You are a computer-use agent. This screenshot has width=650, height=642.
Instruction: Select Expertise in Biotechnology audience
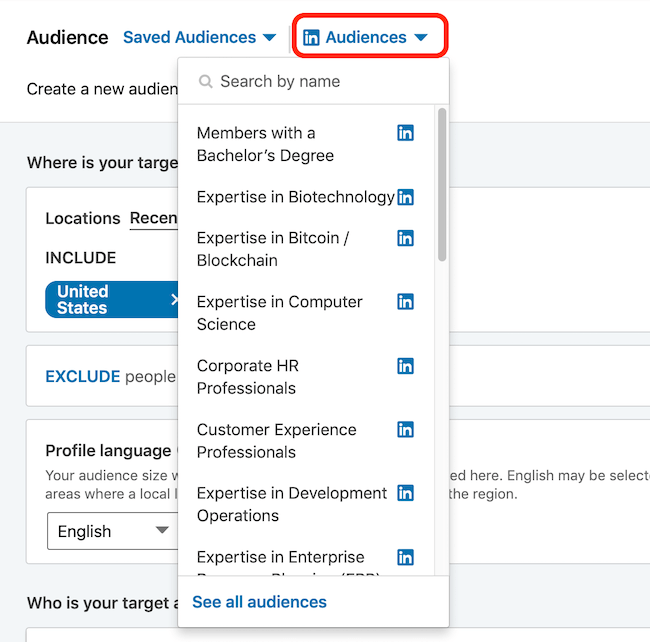pos(295,197)
